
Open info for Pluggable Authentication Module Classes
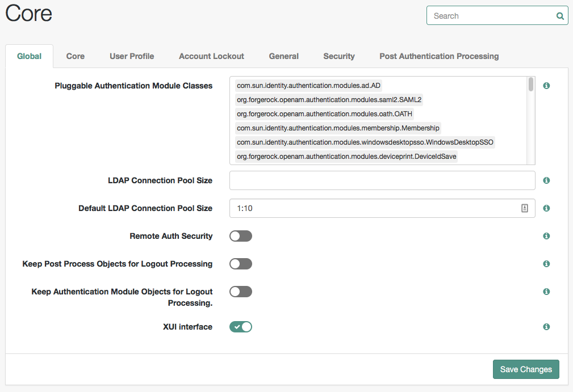pos(546,86)
